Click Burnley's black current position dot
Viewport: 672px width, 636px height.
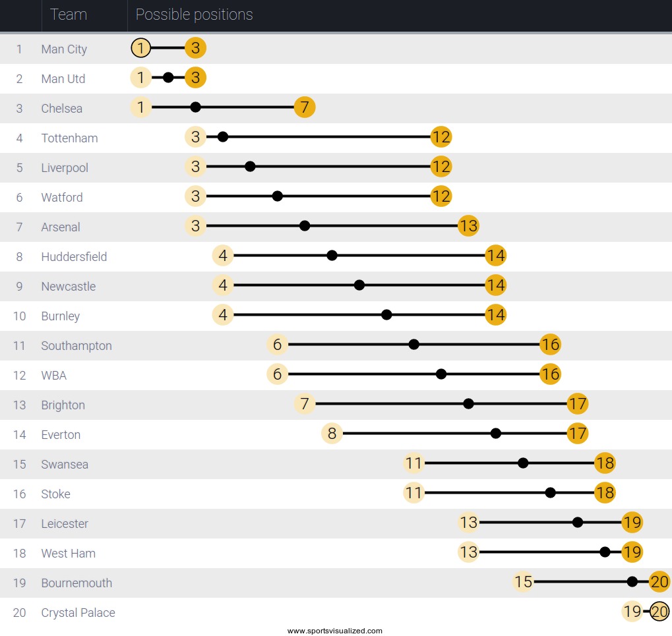386,315
